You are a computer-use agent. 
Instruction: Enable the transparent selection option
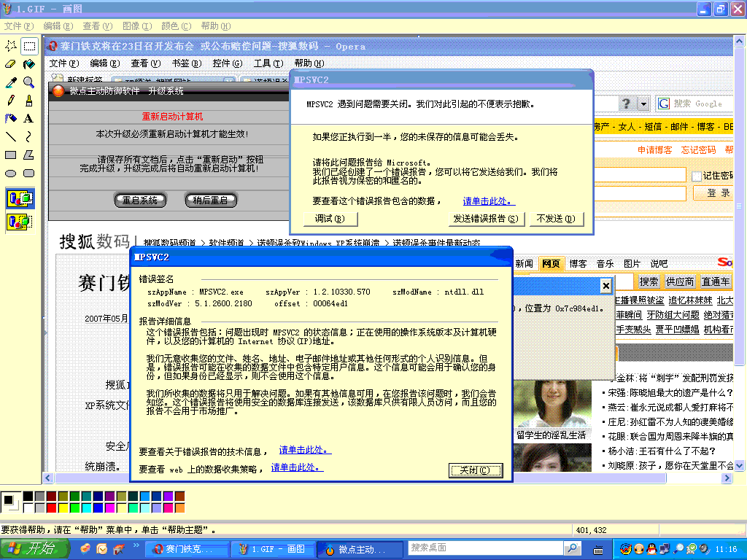[20, 221]
